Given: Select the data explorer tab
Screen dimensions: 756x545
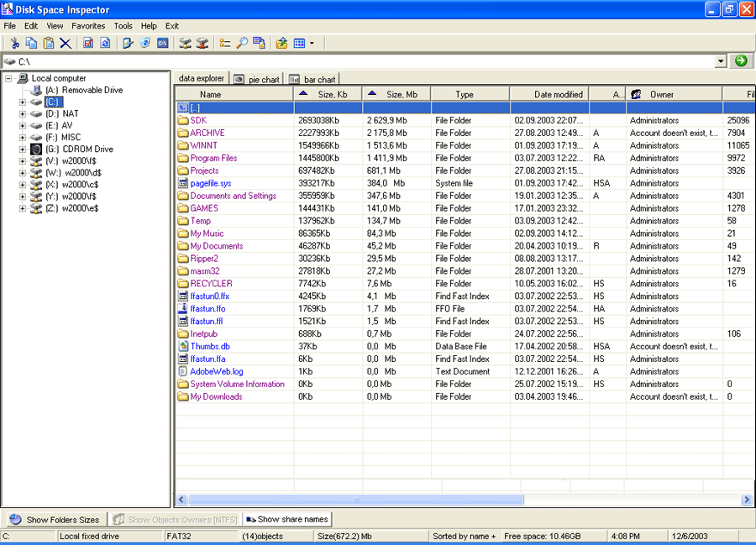Looking at the screenshot, I should 201,78.
